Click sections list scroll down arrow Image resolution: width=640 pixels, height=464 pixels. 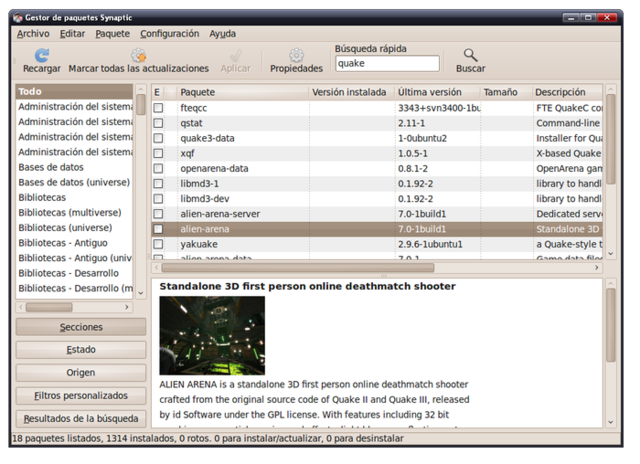(141, 293)
